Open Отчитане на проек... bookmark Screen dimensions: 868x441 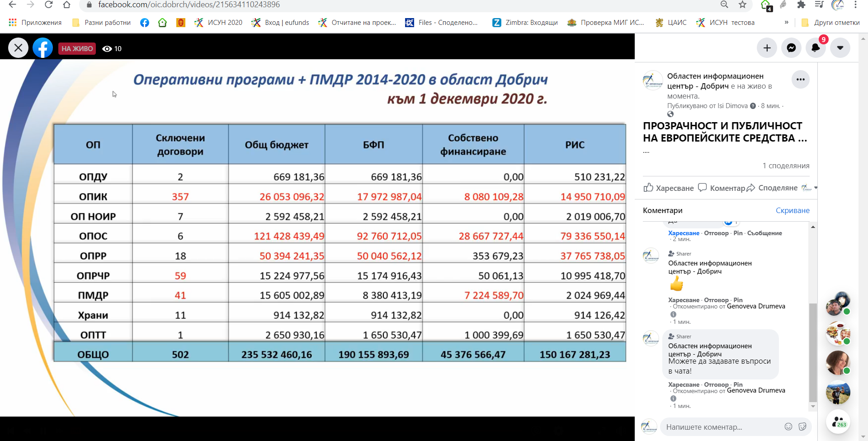click(x=357, y=23)
